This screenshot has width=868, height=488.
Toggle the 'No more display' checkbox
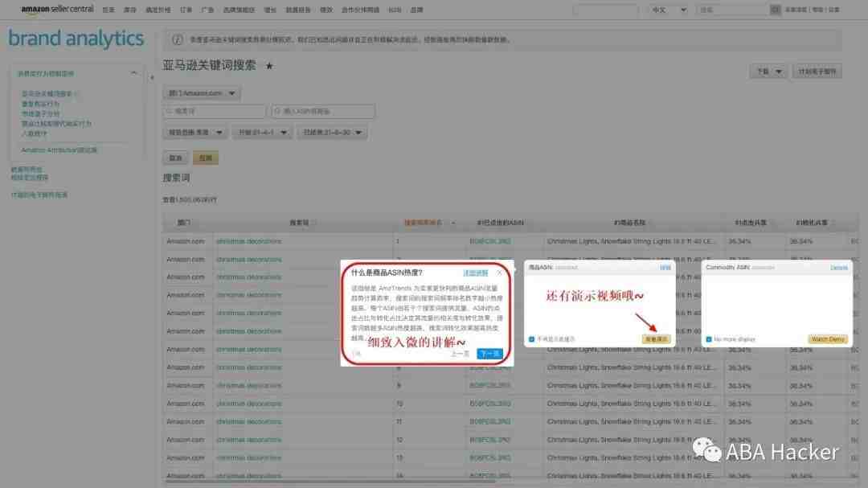709,339
